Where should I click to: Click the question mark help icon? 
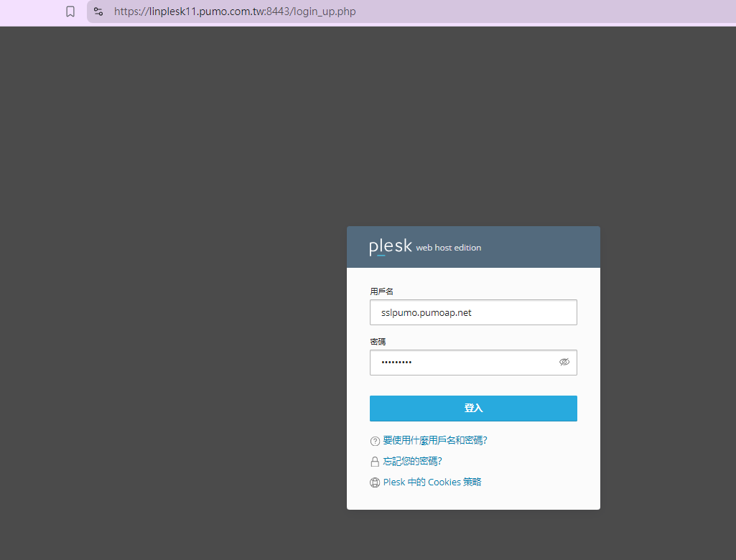click(x=375, y=442)
